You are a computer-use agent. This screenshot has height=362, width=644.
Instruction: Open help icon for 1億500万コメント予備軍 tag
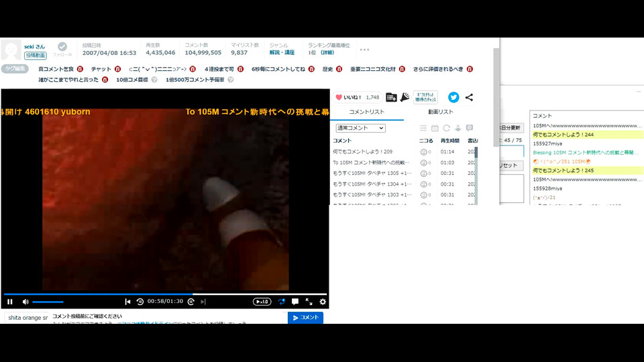point(230,80)
